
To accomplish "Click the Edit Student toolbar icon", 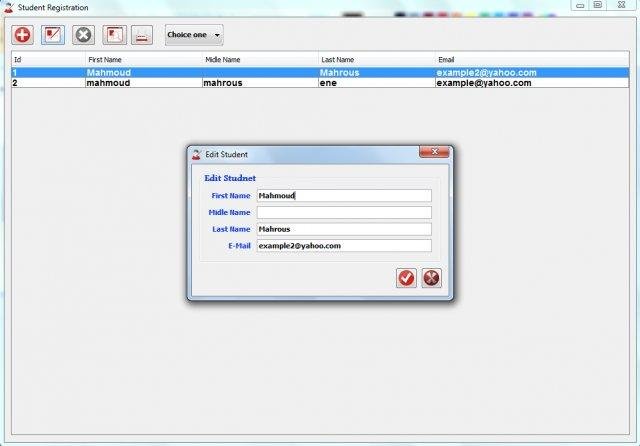I will [x=53, y=35].
